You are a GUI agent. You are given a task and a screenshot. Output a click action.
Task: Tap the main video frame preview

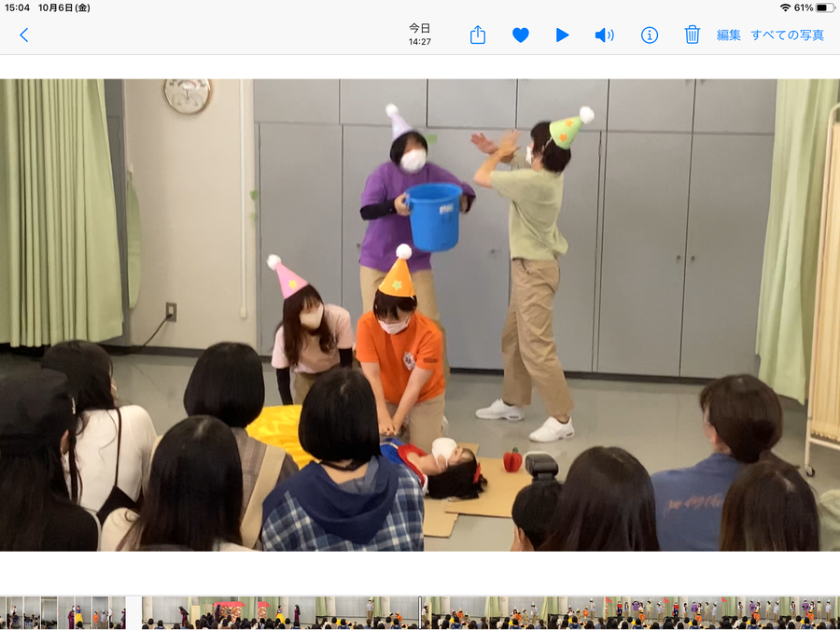[420, 315]
